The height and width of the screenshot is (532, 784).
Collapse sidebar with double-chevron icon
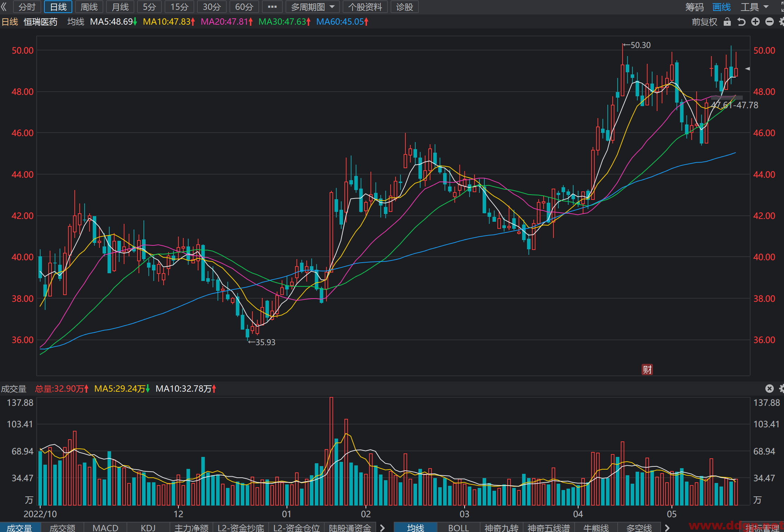[4, 7]
